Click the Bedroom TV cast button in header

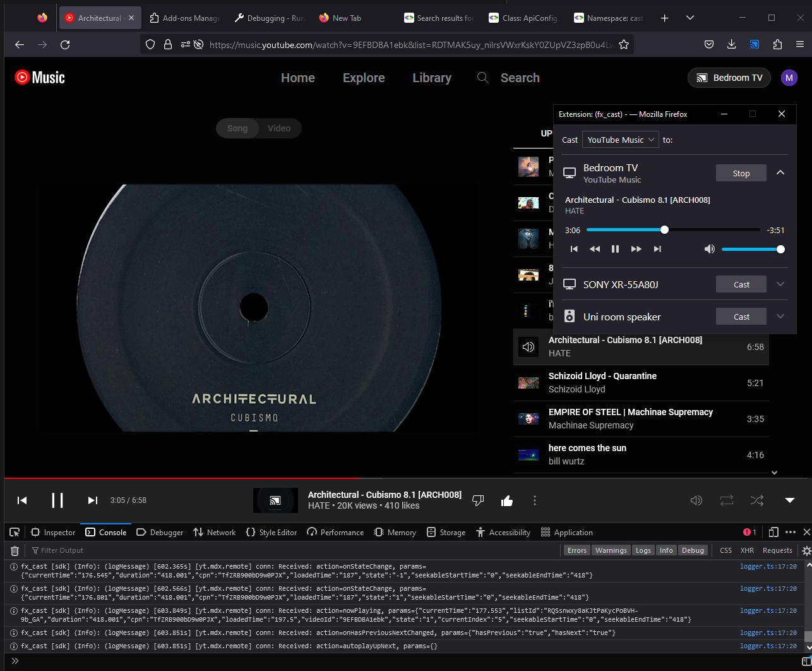[729, 78]
